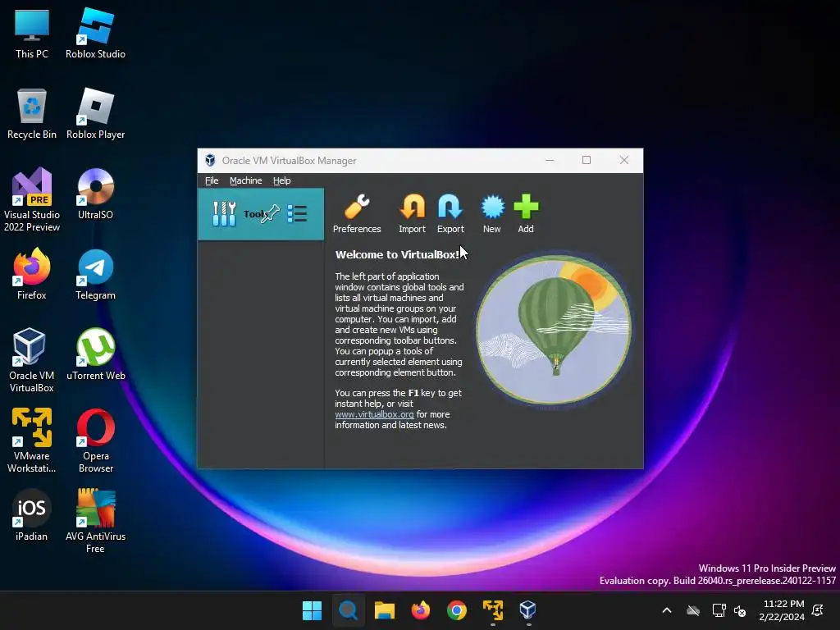Screen dimensions: 840x630
Task: Select AVG AntiVirus Free shortcut
Action: click(x=95, y=521)
